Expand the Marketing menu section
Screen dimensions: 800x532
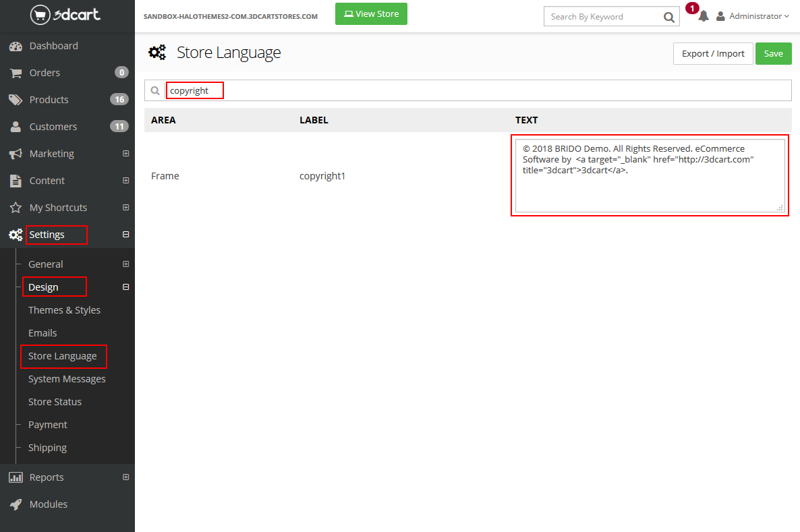[125, 154]
